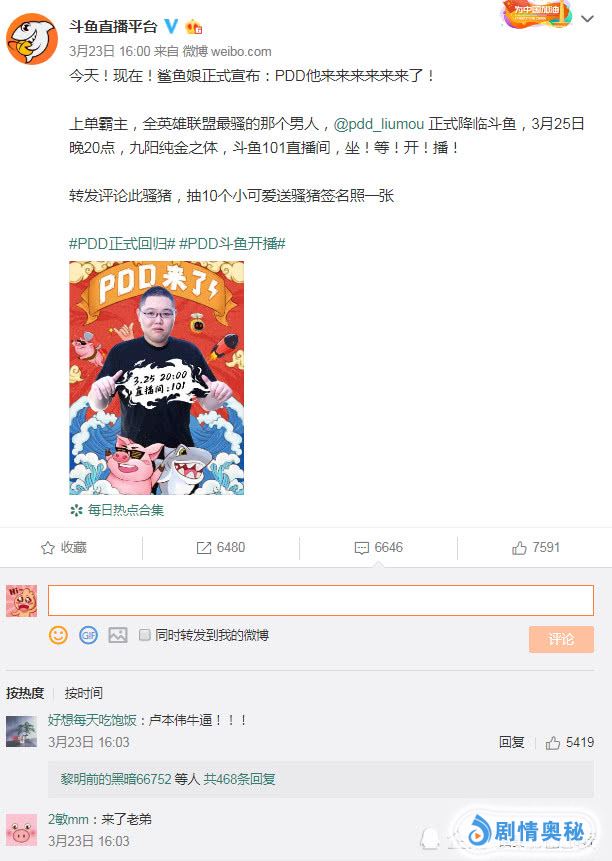Open the @pdd_liumou mention link
This screenshot has height=861, width=612.
click(379, 124)
